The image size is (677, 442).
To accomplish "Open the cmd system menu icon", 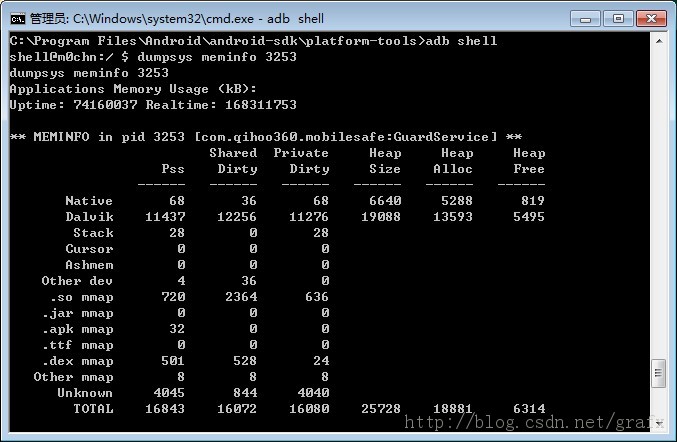I will pos(17,19).
